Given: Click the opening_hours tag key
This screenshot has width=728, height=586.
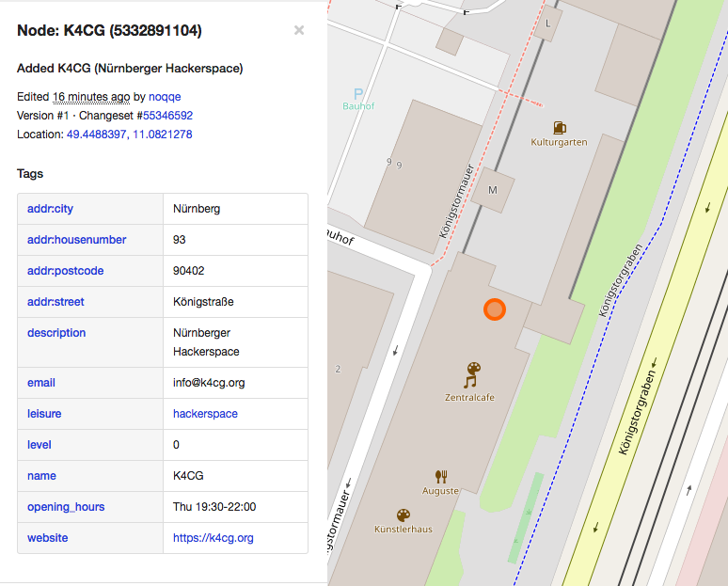Looking at the screenshot, I should pos(66,507).
